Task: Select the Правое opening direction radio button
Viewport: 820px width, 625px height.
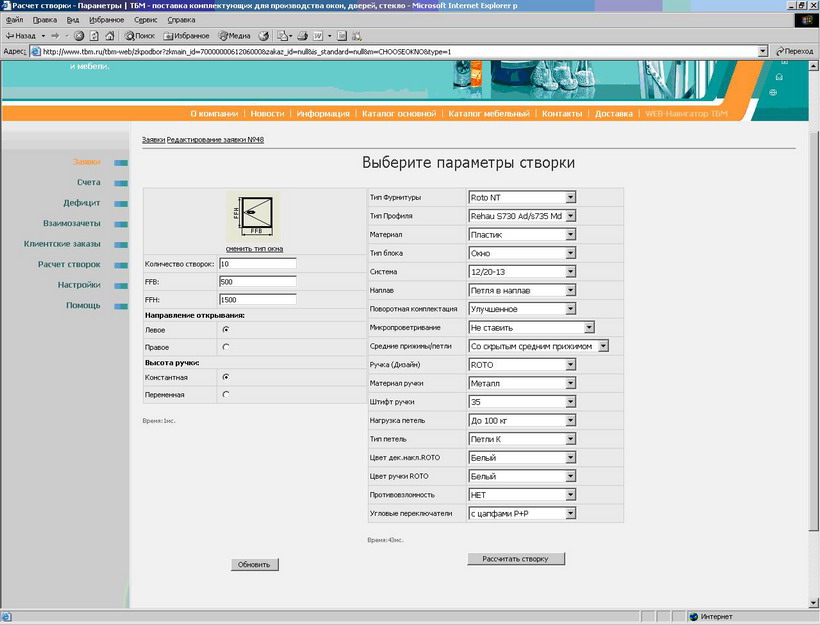Action: 226,346
